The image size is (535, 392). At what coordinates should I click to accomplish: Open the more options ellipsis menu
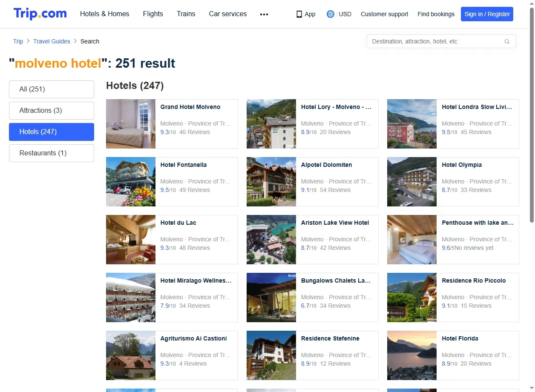[x=264, y=14]
